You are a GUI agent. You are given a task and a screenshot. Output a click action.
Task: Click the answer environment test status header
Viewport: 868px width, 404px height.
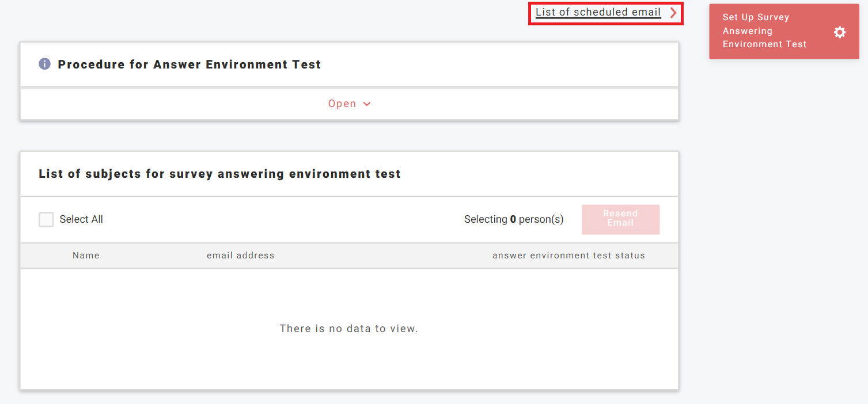568,255
